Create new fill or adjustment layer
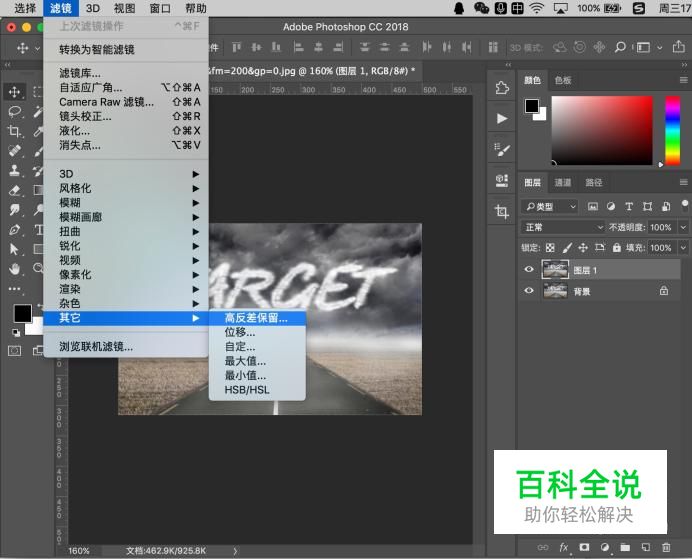Screen dimensions: 692x559 click(x=605, y=548)
